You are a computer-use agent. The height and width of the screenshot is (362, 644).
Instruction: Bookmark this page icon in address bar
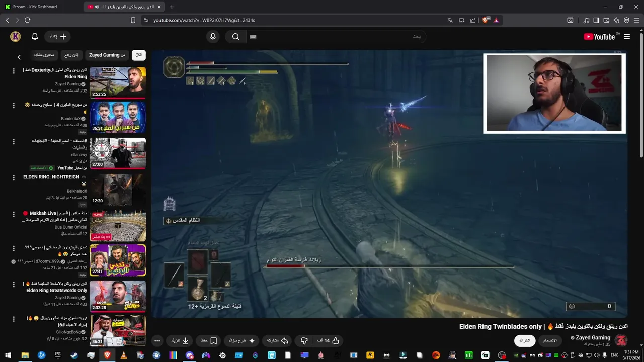133,20
